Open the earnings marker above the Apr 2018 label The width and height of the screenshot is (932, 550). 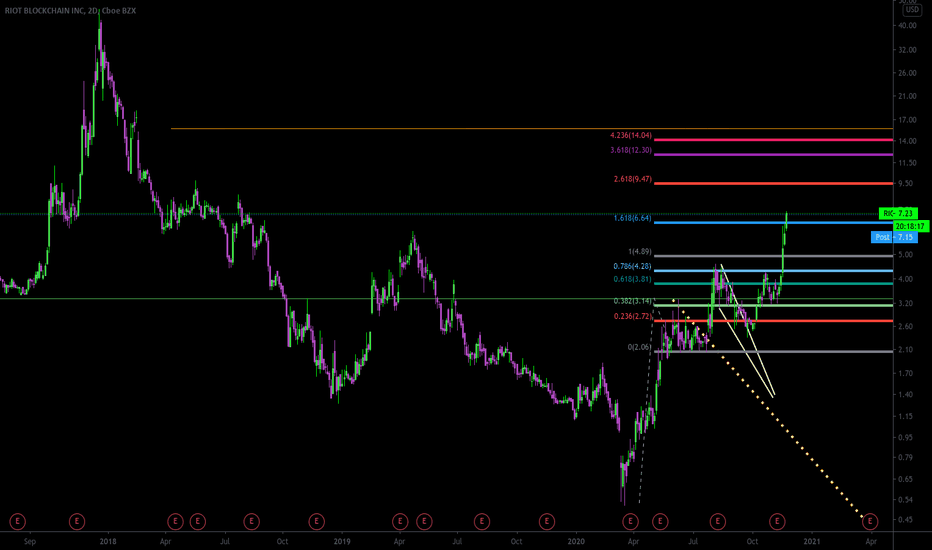click(x=175, y=521)
